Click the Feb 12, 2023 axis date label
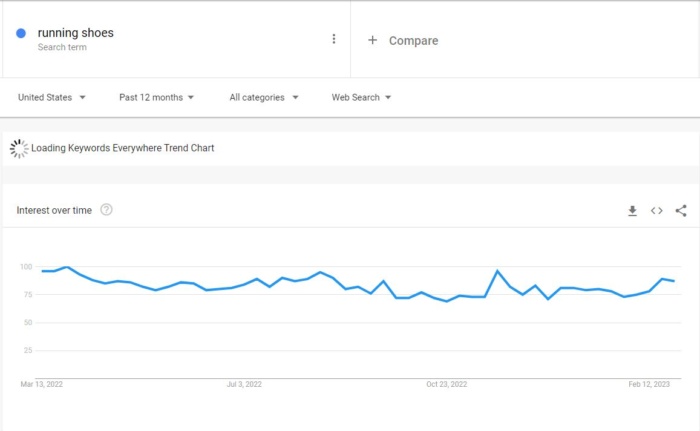The image size is (700, 431). [x=649, y=384]
